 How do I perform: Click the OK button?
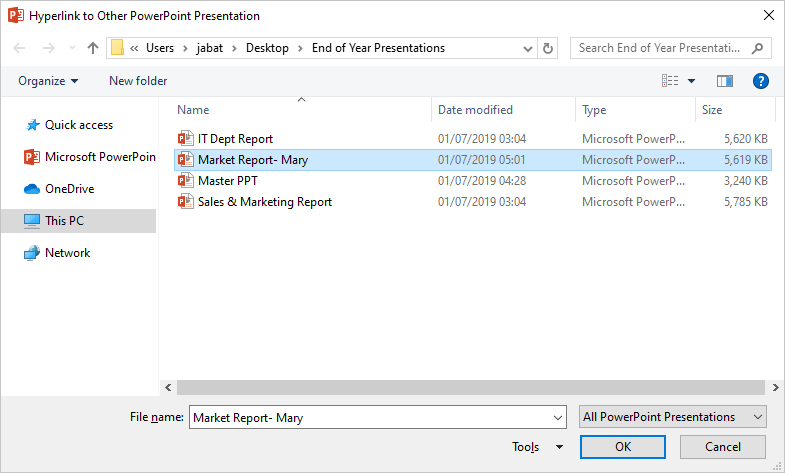pos(623,447)
